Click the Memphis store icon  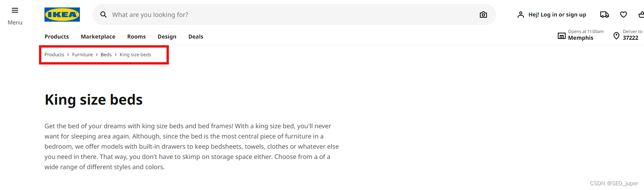pos(562,36)
